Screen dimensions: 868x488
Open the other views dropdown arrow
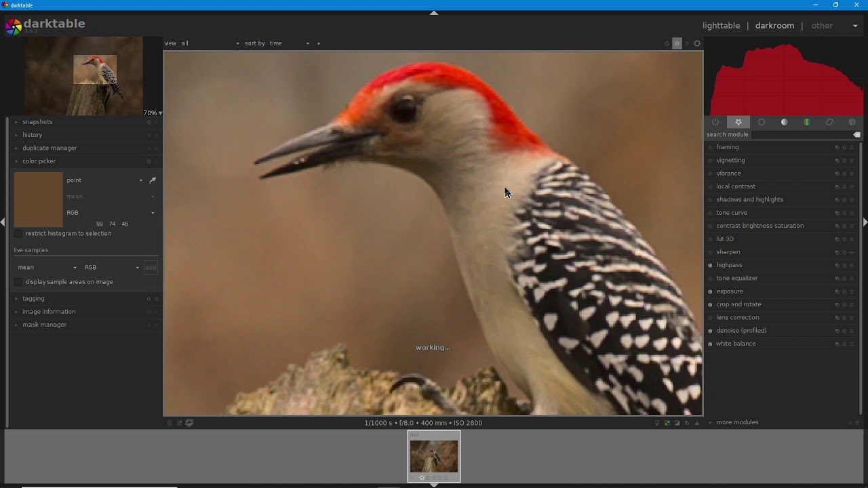pyautogui.click(x=855, y=26)
